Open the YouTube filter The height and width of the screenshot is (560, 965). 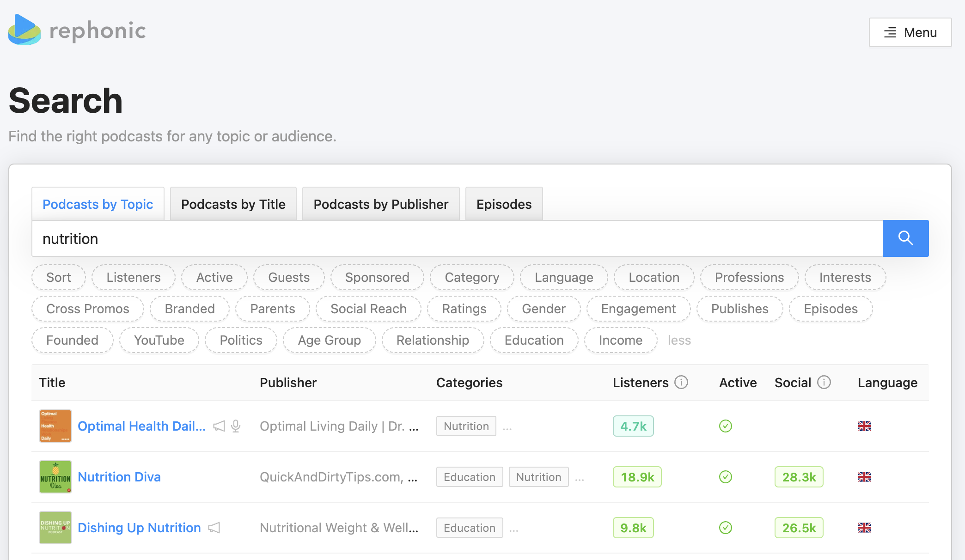(159, 340)
